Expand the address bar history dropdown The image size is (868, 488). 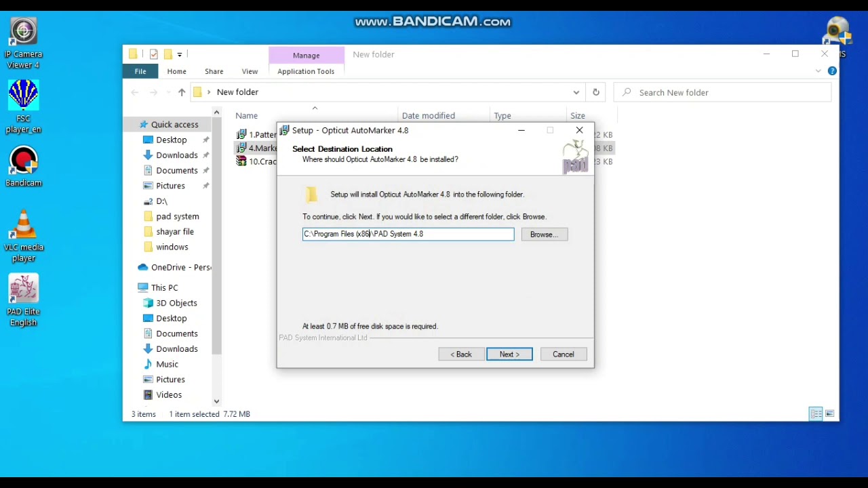tap(576, 92)
